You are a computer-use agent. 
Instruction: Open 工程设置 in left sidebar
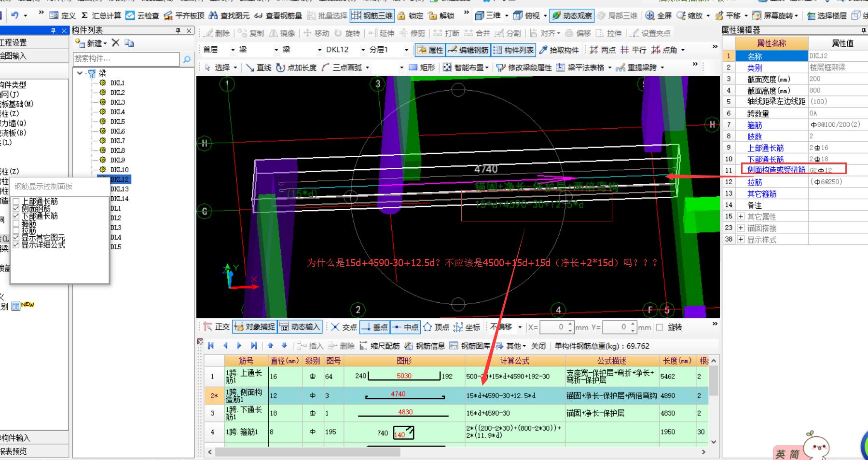pyautogui.click(x=34, y=42)
